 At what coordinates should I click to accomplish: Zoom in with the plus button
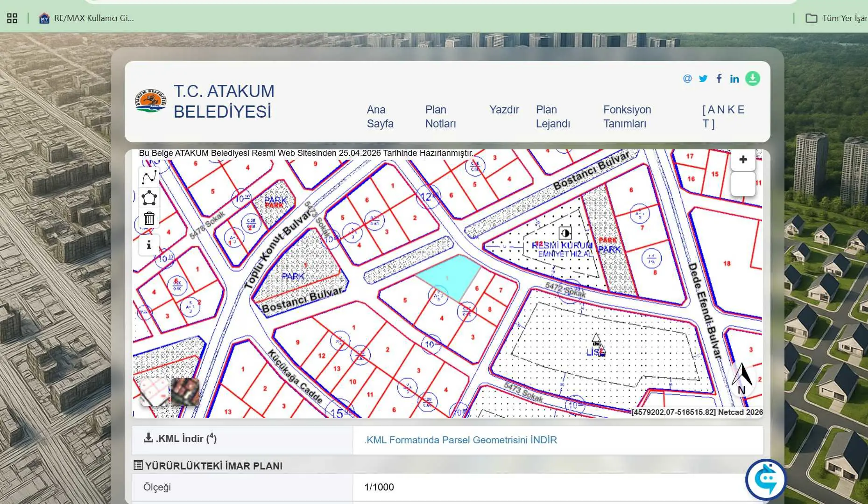tap(743, 160)
